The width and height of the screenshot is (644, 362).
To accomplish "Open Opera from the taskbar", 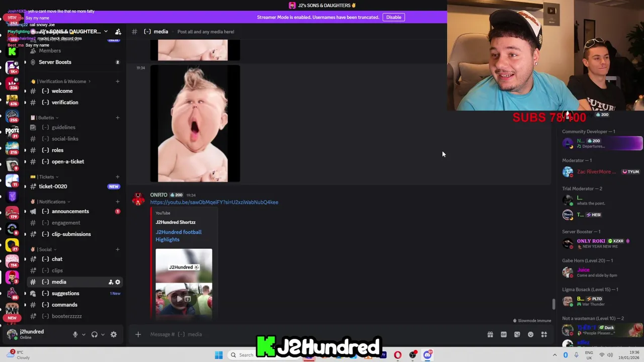I will click(397, 355).
